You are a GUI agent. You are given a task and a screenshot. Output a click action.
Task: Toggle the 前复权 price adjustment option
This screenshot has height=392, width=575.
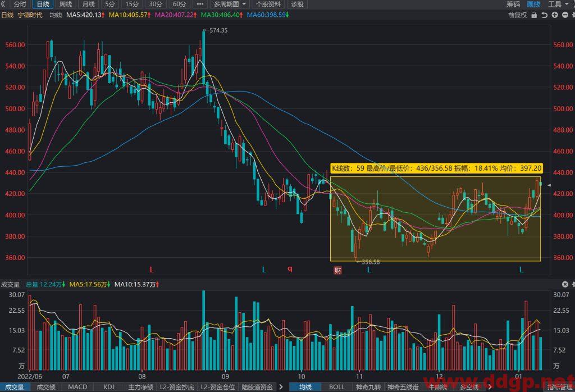(517, 15)
